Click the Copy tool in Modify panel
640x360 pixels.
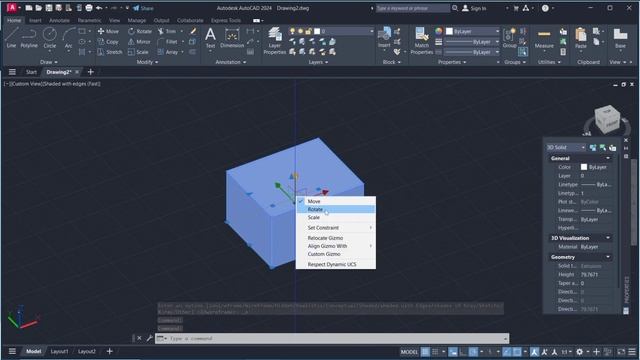108,42
